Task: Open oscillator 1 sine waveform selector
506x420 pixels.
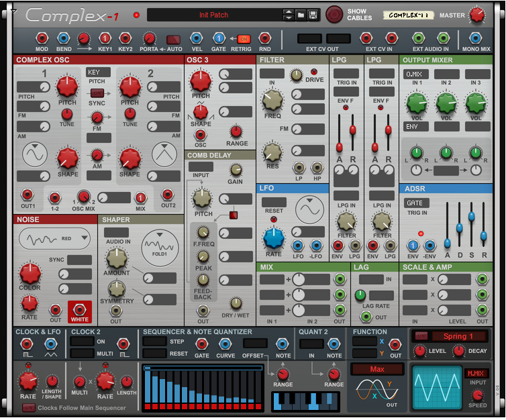Action: pyautogui.click(x=35, y=154)
